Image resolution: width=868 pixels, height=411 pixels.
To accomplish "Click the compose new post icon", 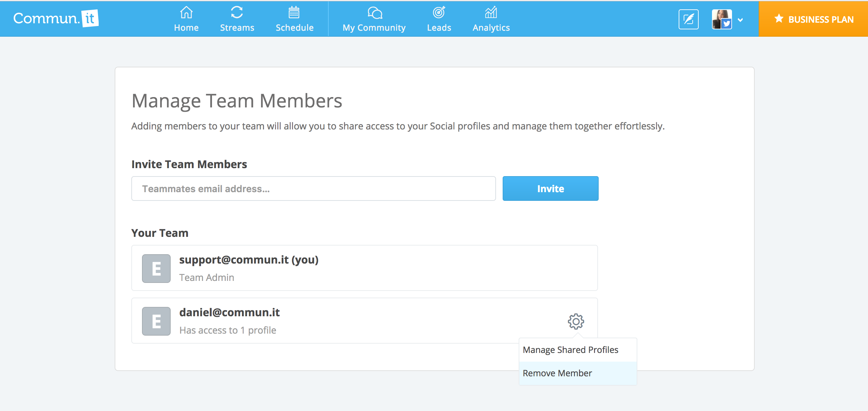I will [688, 19].
